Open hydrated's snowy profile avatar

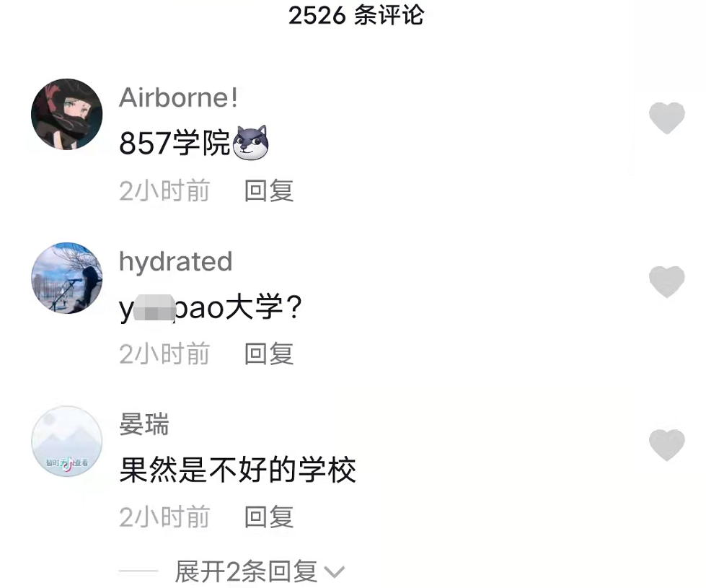(66, 278)
